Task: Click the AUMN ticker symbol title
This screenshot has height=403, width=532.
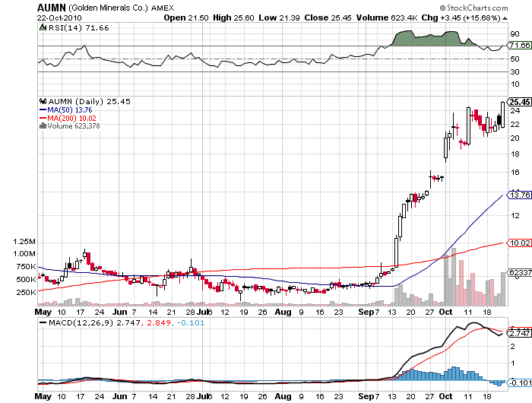Action: (51, 8)
